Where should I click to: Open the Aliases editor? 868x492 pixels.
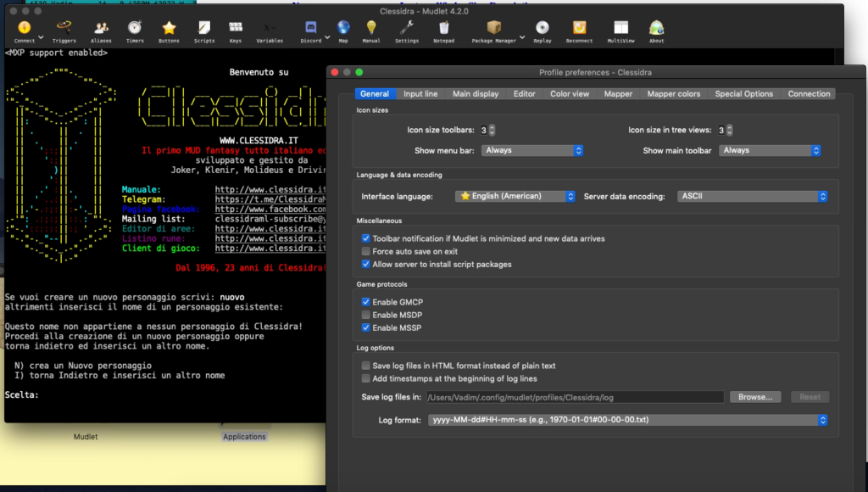pos(101,31)
